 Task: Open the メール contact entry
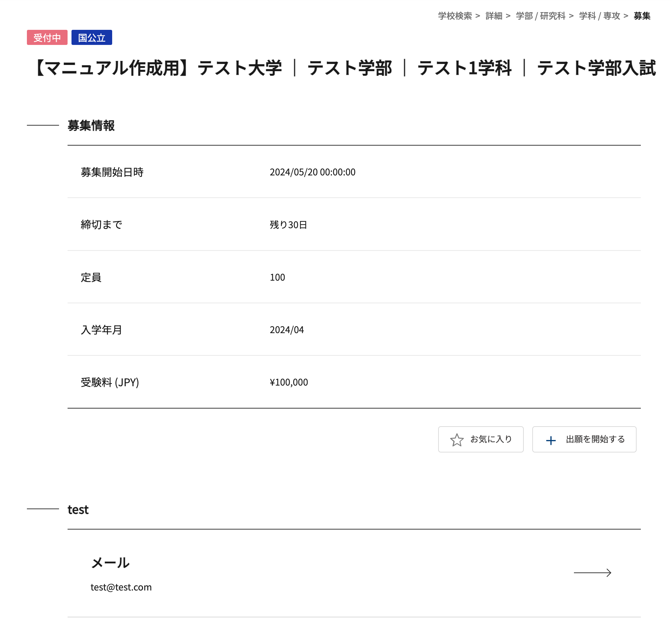(x=110, y=563)
